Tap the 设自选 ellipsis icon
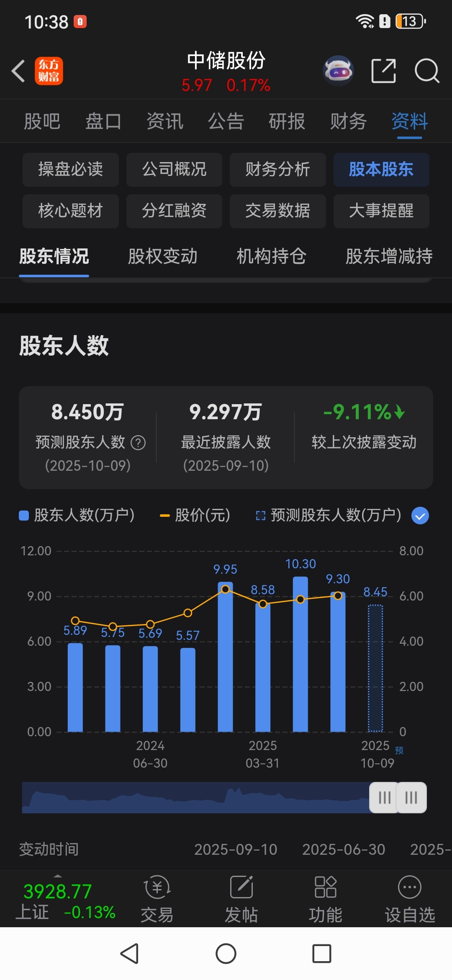The height and width of the screenshot is (980, 452). pos(410,887)
